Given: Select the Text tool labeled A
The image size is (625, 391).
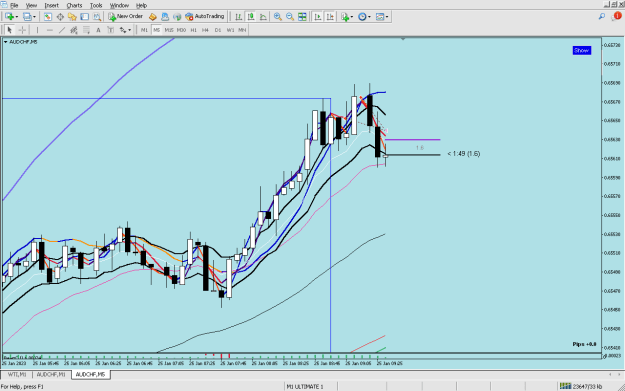Looking at the screenshot, I should 98,30.
